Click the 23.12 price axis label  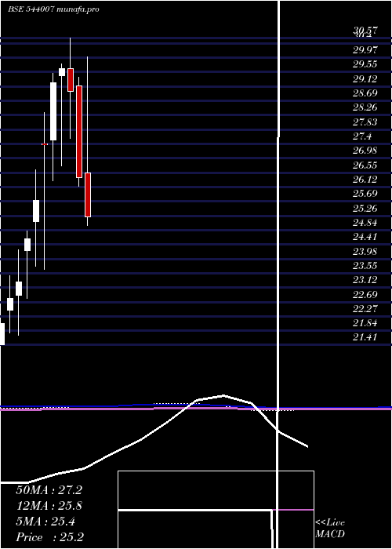tap(365, 280)
